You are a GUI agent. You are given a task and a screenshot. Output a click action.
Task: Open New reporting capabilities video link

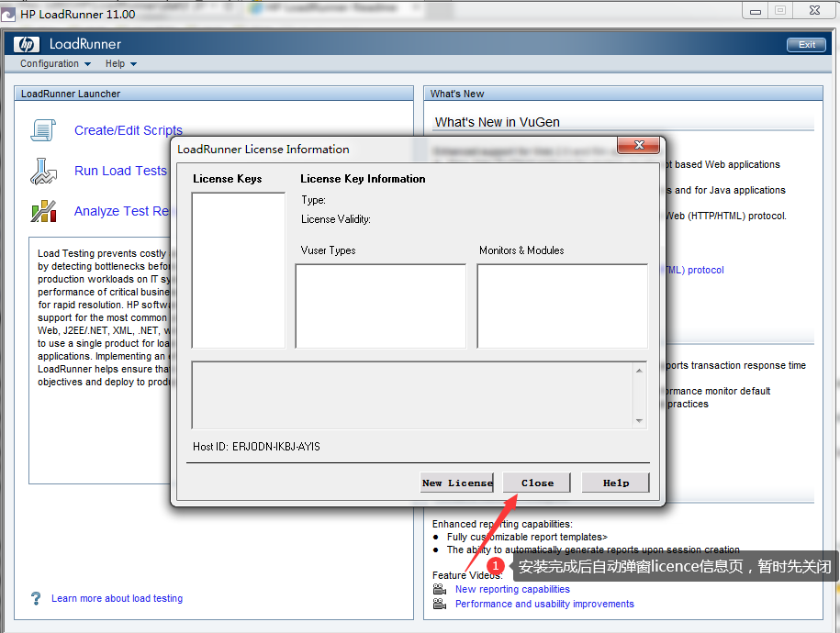512,589
